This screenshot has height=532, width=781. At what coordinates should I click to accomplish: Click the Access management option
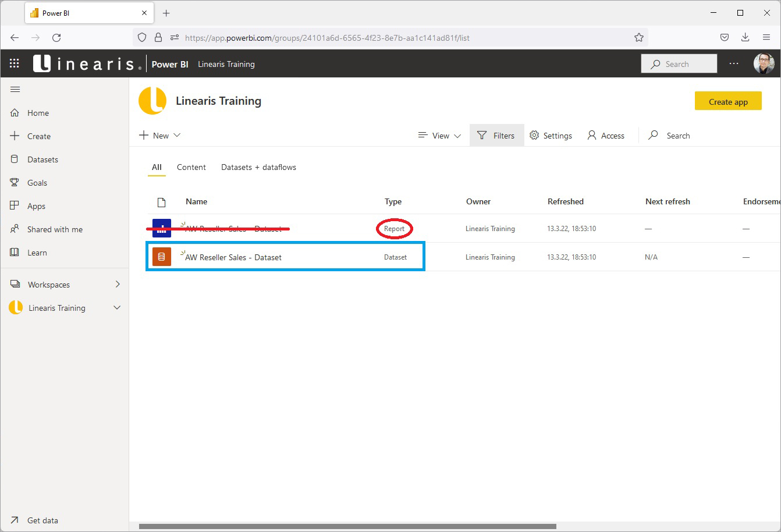coord(606,135)
